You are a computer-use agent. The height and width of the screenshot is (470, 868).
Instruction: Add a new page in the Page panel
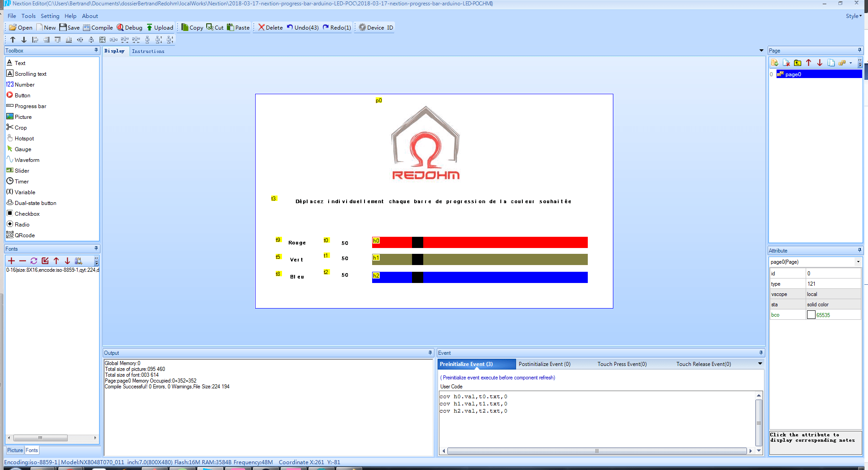click(x=775, y=63)
